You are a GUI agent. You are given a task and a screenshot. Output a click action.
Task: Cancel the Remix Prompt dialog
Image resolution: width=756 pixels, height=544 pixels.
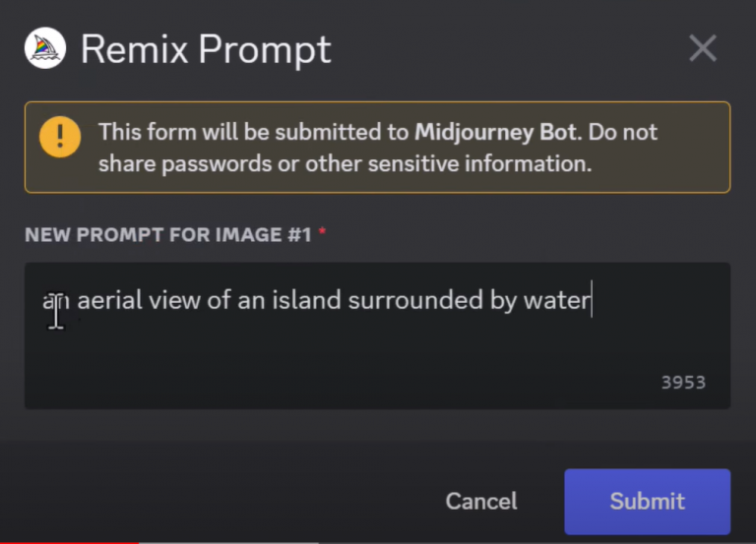pos(480,501)
